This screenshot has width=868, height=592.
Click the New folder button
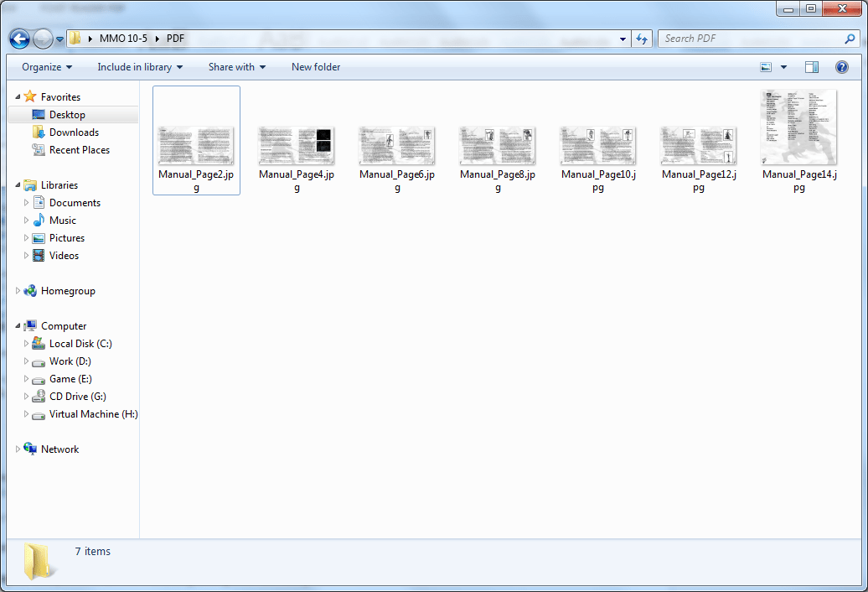[x=316, y=67]
